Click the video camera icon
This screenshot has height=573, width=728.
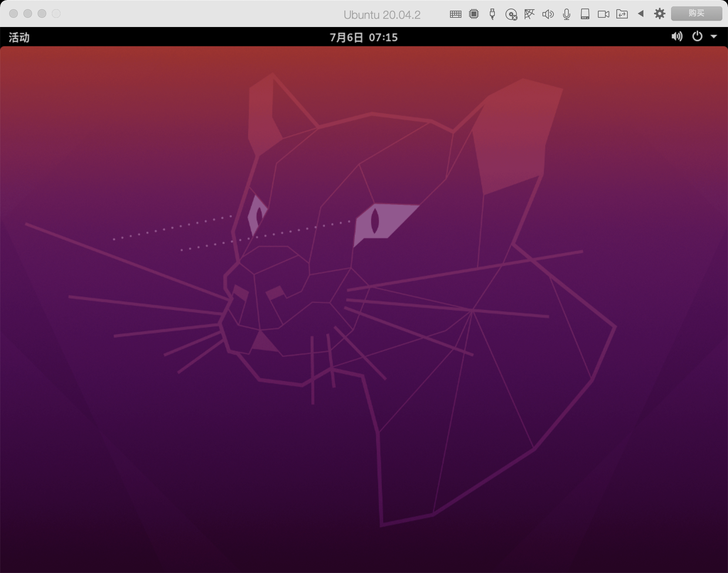(x=603, y=14)
